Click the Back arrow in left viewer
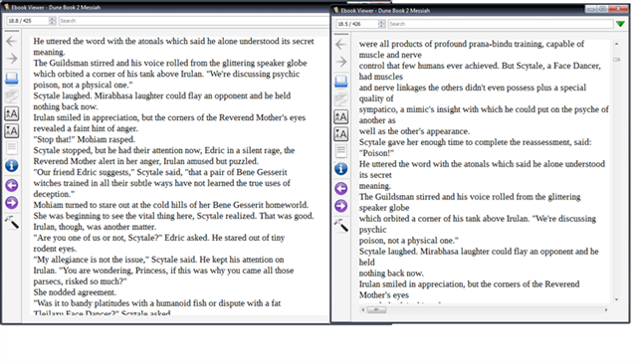The height and width of the screenshot is (364, 637). point(11,41)
